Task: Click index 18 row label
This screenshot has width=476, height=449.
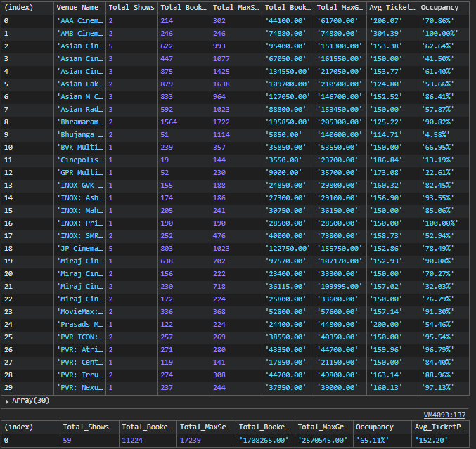Action: coord(8,249)
